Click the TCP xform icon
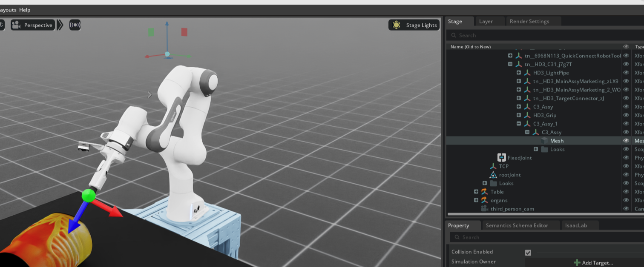The height and width of the screenshot is (267, 644). 493,166
